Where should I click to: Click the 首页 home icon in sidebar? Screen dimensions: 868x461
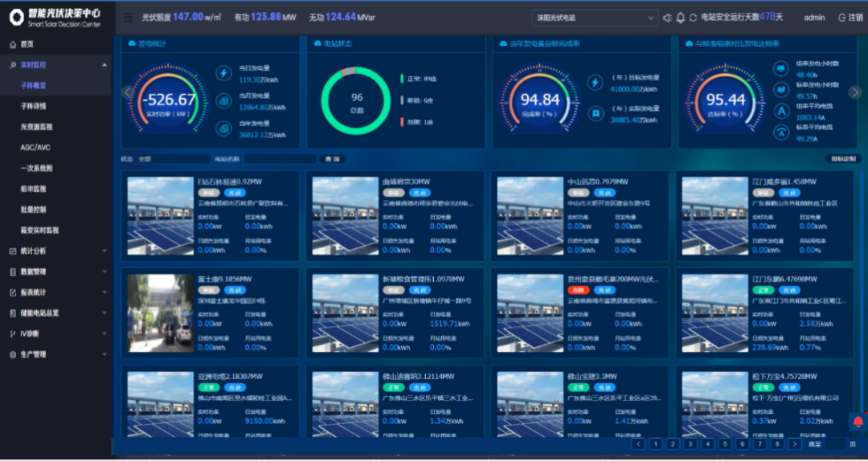(13, 44)
